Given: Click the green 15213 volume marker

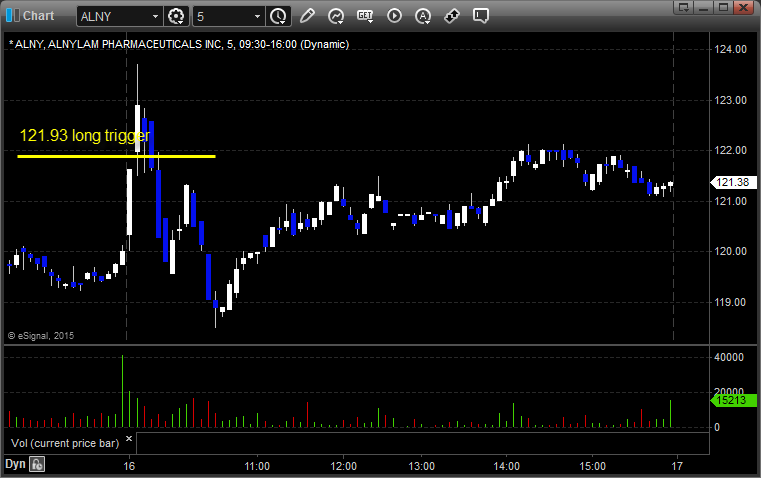Looking at the screenshot, I should (x=733, y=400).
